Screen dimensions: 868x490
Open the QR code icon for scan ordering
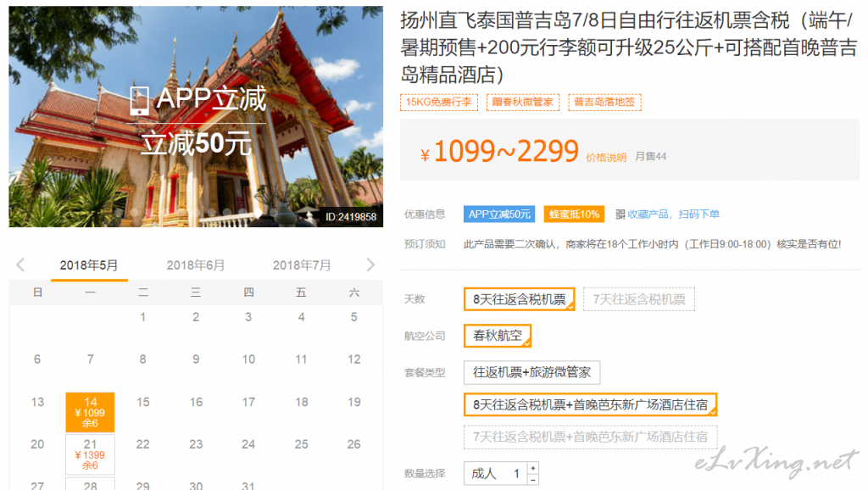pos(620,214)
